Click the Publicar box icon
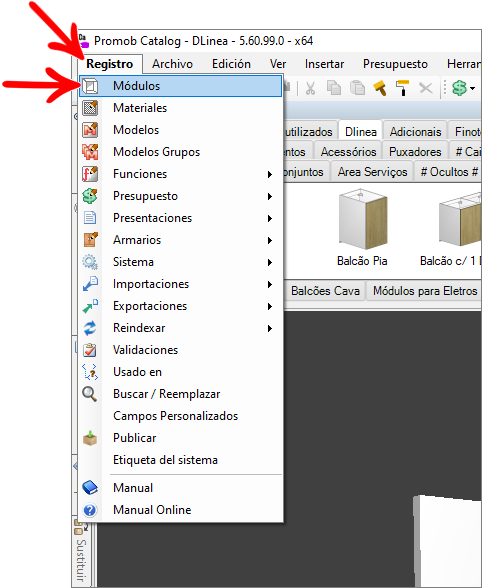Viewport: 482px width, 588px height. click(90, 438)
